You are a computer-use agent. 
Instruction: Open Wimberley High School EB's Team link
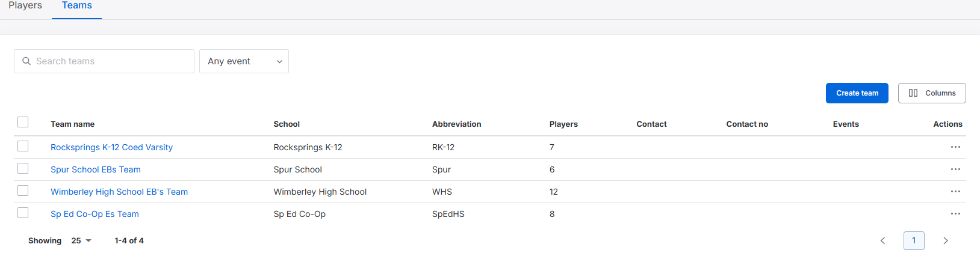(119, 192)
